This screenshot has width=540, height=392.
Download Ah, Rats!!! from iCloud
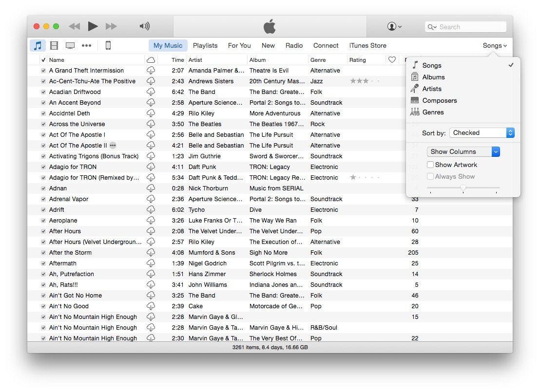151,284
